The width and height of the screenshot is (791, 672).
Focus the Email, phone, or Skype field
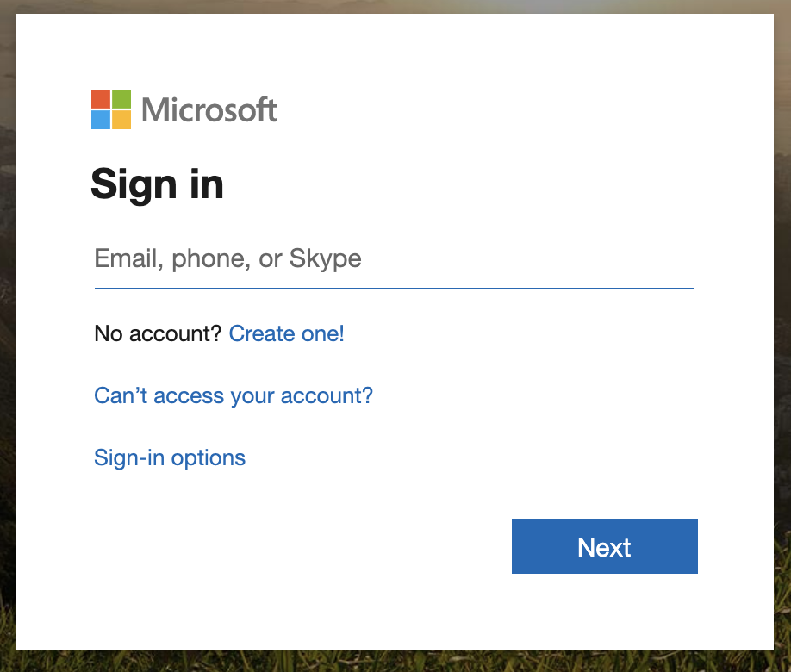tap(394, 258)
